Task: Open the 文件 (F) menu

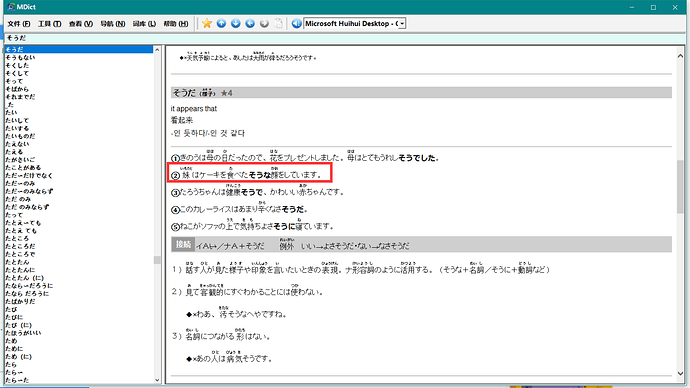Action: click(19, 24)
